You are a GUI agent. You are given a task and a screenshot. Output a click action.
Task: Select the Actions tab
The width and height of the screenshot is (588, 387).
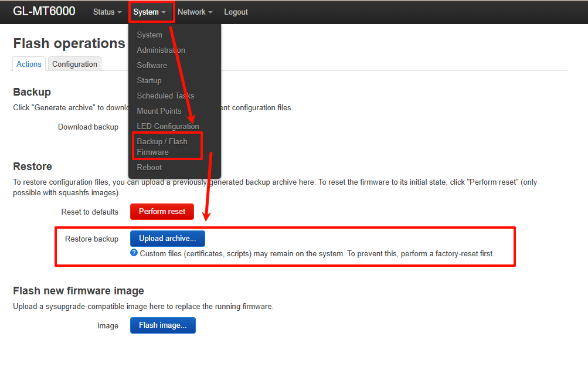click(x=29, y=64)
